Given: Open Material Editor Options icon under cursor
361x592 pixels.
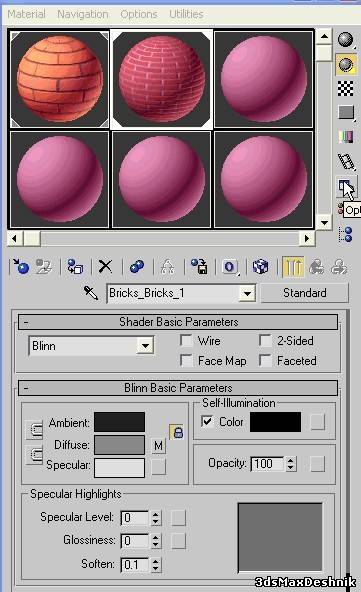Looking at the screenshot, I should coord(346,187).
